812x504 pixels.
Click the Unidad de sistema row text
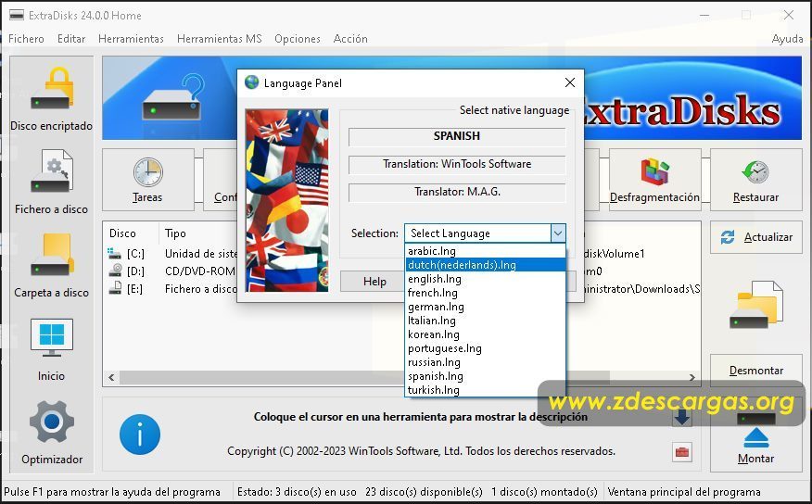(x=201, y=254)
